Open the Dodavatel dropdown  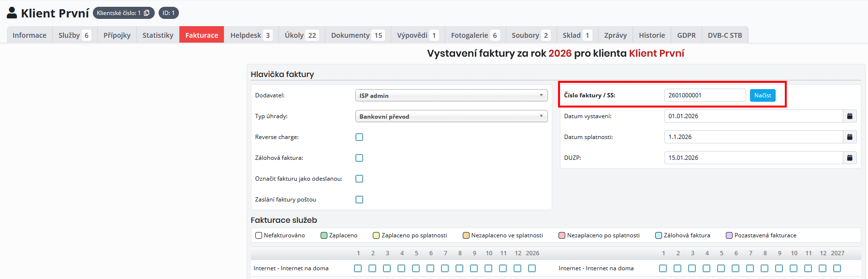coord(451,95)
